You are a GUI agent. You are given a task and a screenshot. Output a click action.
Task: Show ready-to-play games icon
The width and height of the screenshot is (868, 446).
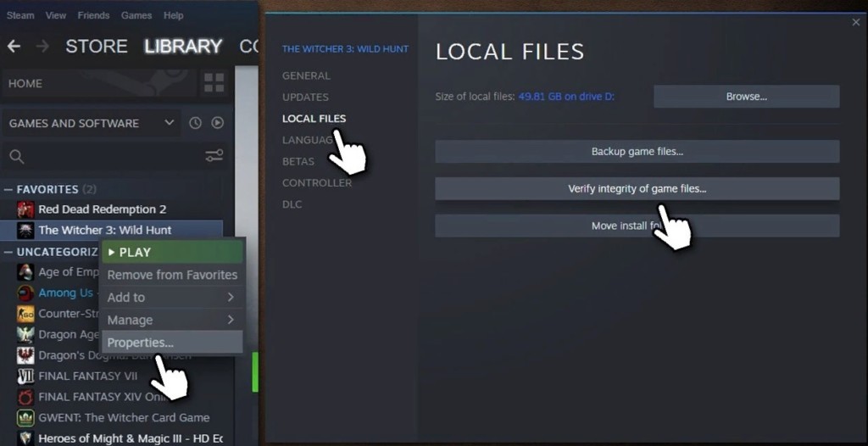[x=218, y=123]
